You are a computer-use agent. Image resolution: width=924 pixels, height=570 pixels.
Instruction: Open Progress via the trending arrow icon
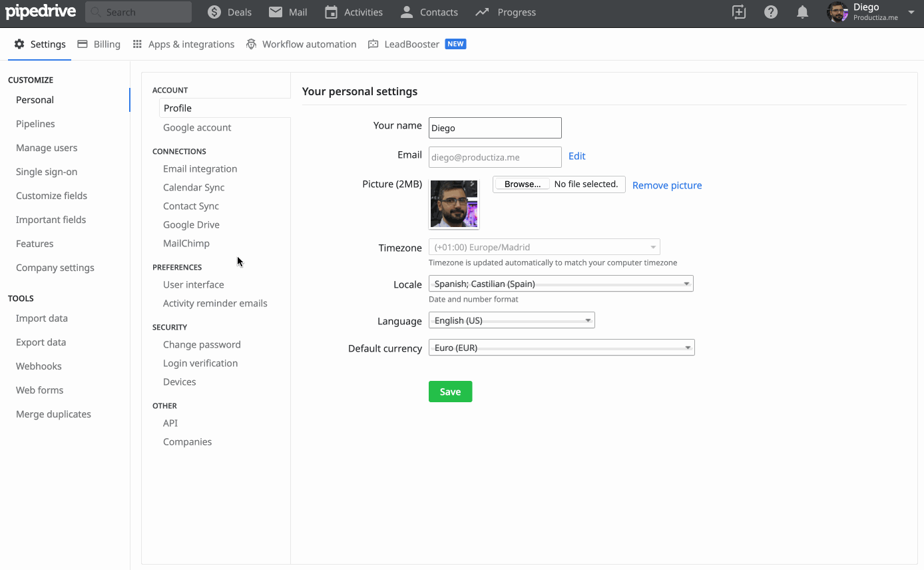tap(483, 12)
